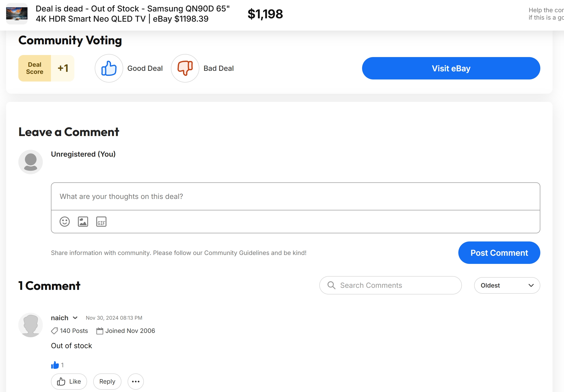Vote Bad Deal with thumbs down icon

pos(185,68)
